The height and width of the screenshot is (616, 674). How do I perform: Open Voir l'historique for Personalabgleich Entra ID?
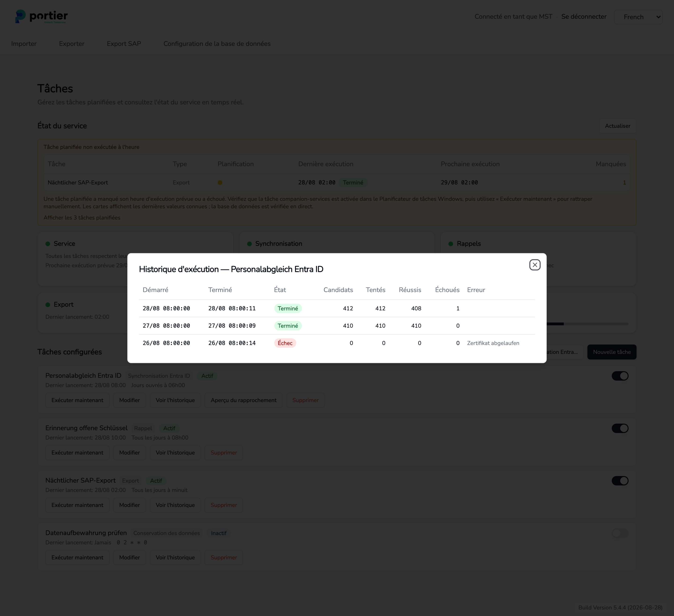(x=175, y=400)
